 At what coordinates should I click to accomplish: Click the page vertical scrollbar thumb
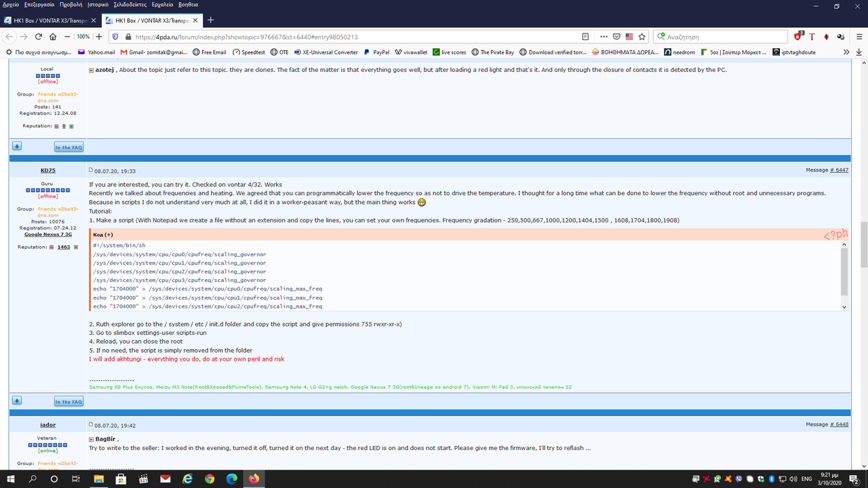coord(863,245)
